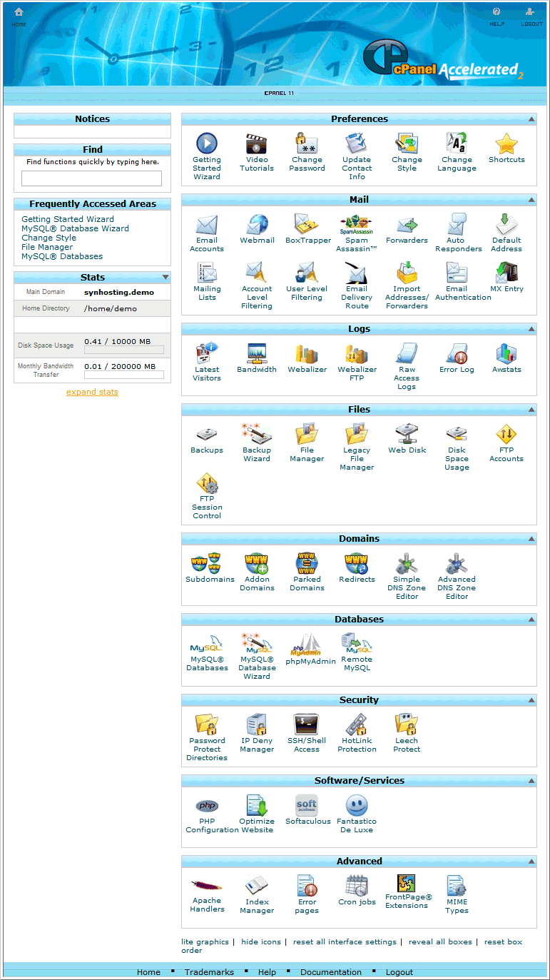This screenshot has width=550, height=980.
Task: Collapse the Databases section
Action: [531, 620]
